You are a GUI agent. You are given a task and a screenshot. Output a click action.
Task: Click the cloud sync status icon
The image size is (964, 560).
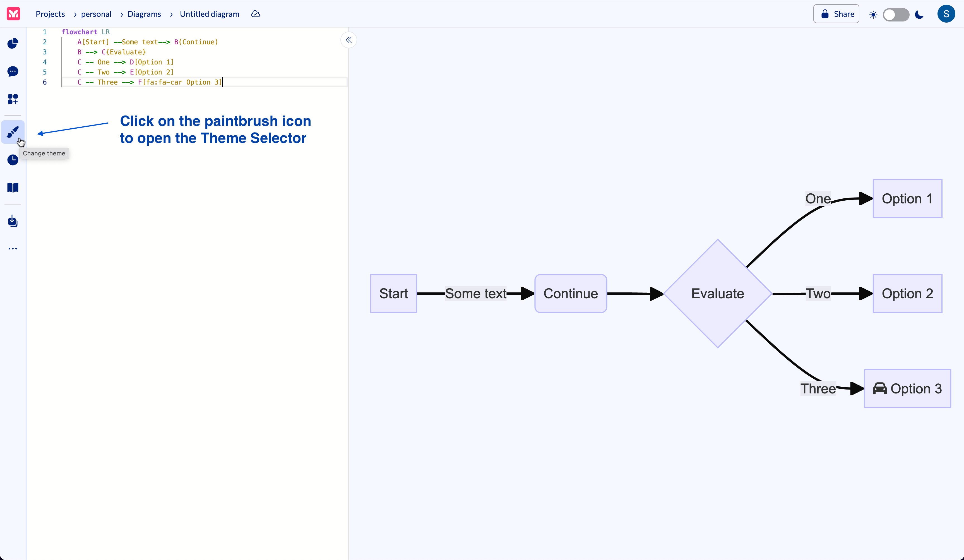255,14
